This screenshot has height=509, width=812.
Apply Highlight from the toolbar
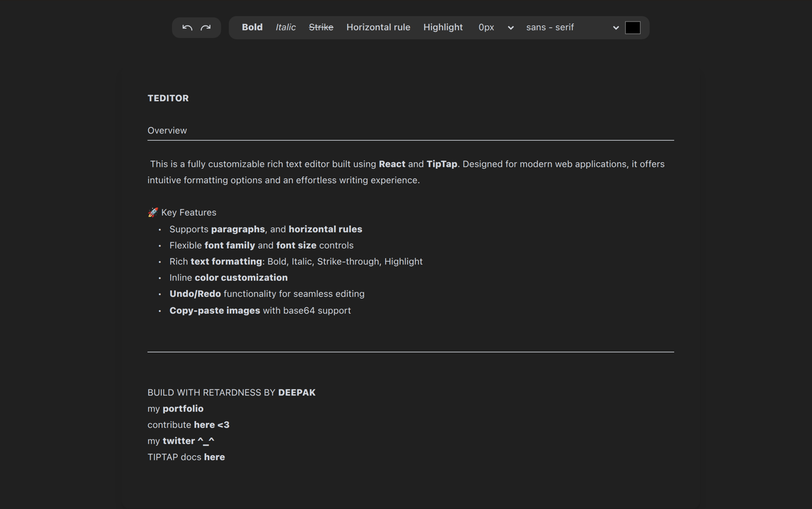(443, 27)
